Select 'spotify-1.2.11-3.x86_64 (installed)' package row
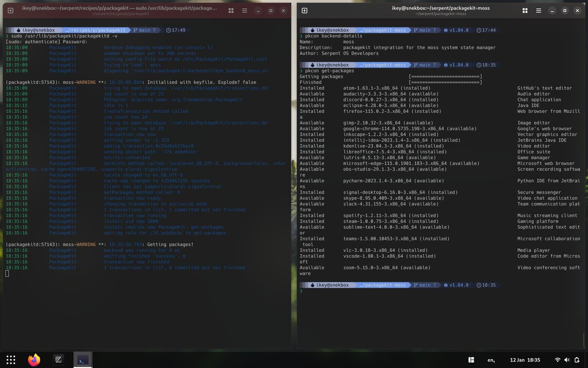Image resolution: width=588 pixels, height=368 pixels. pos(439,215)
